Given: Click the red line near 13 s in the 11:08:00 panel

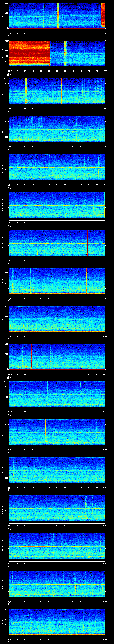Looking at the screenshot, I should [x=31, y=280].
